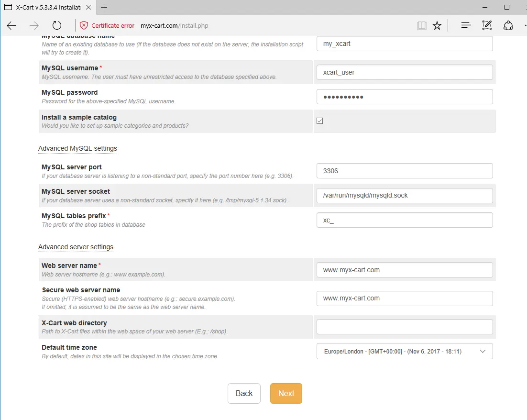Click 'The prefix of the shop tables' description
The height and width of the screenshot is (420, 527).
click(93, 225)
